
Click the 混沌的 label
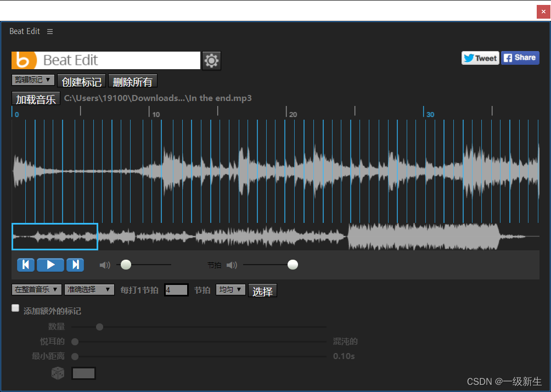click(x=345, y=341)
